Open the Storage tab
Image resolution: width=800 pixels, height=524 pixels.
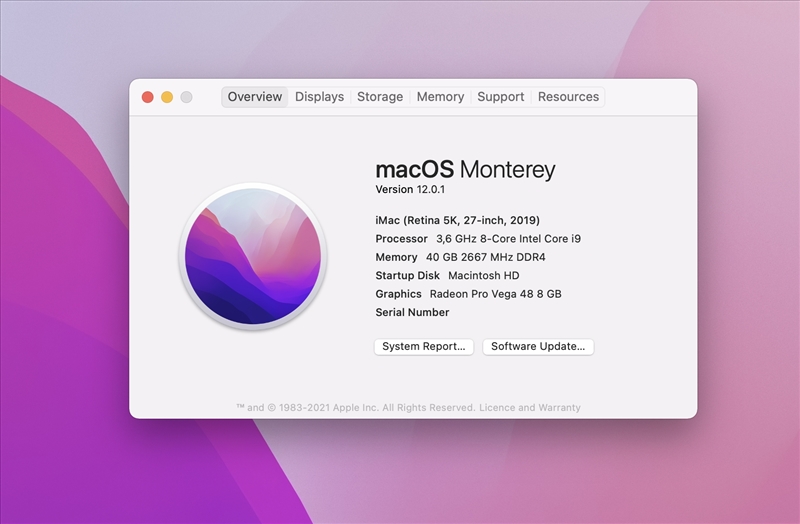click(x=380, y=97)
